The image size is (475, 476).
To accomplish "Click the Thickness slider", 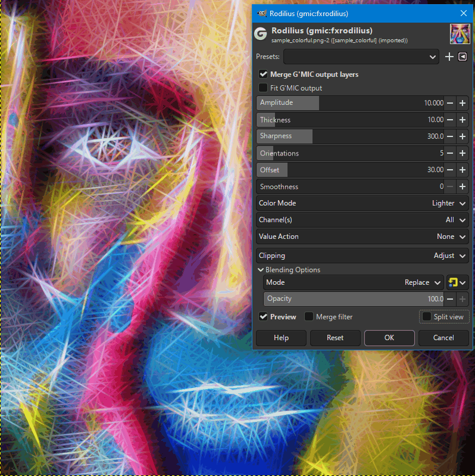I will coord(350,120).
